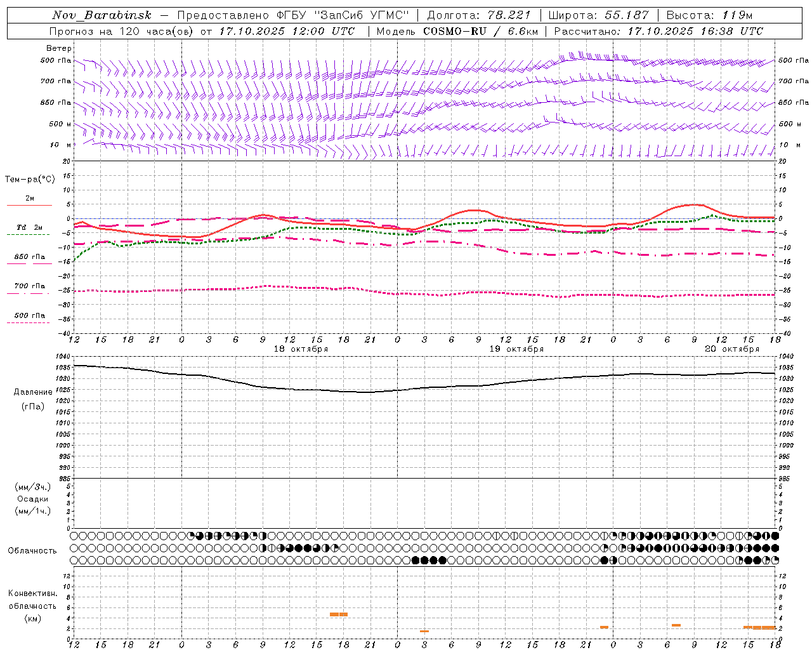Click 20 on the left temperature axis
The image size is (812, 650).
[67, 161]
